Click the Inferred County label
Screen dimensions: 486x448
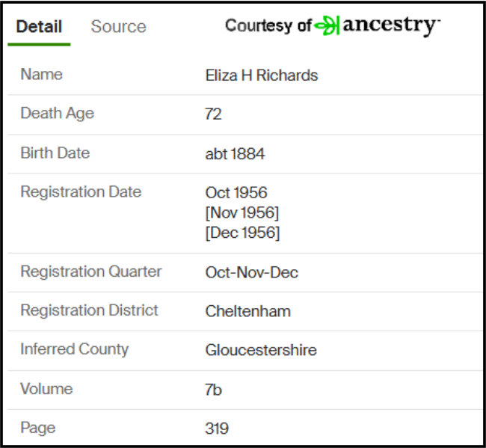tap(74, 349)
